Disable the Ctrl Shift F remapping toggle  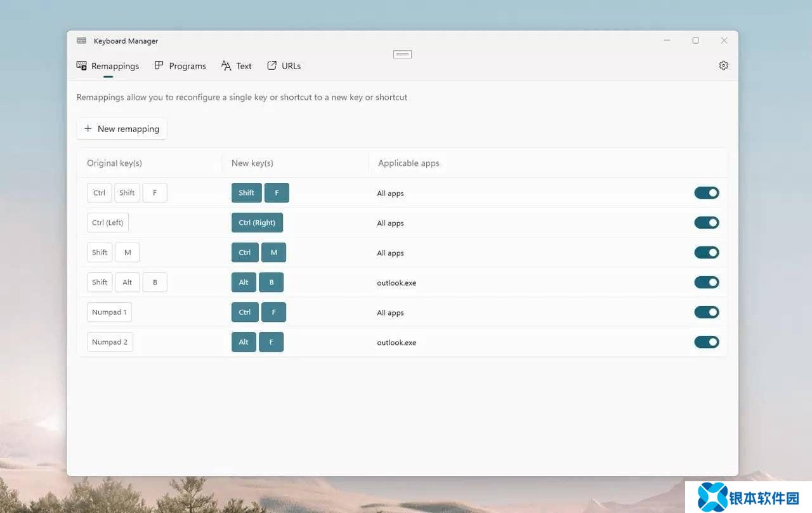[706, 193]
